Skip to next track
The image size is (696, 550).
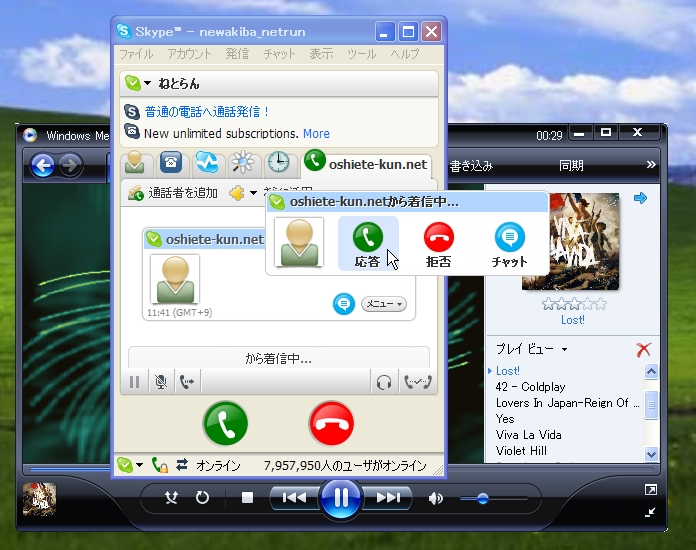click(x=388, y=498)
